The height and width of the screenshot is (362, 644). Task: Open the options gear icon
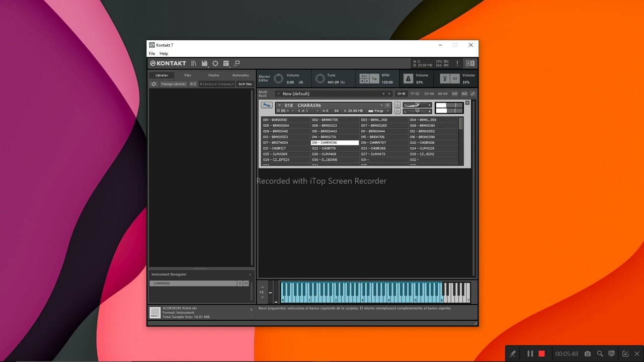[215, 63]
